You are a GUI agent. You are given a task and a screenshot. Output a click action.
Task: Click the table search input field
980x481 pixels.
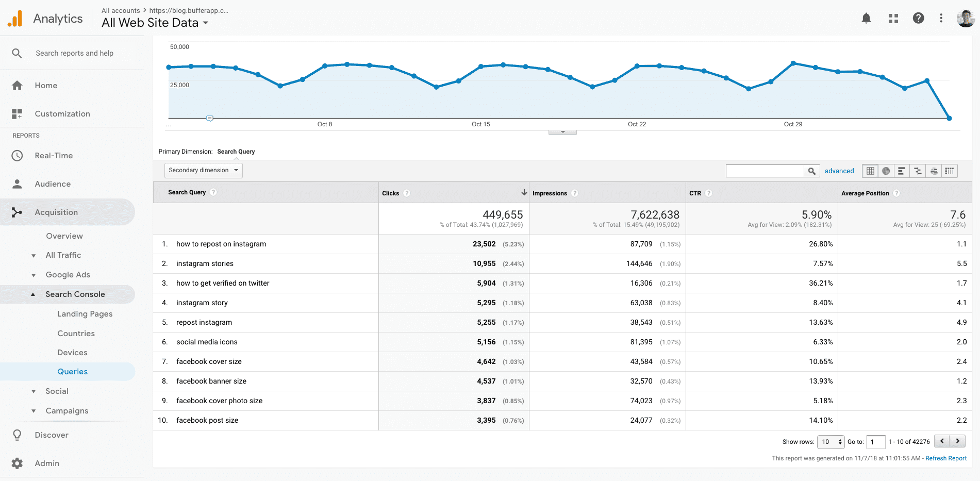[x=765, y=171]
